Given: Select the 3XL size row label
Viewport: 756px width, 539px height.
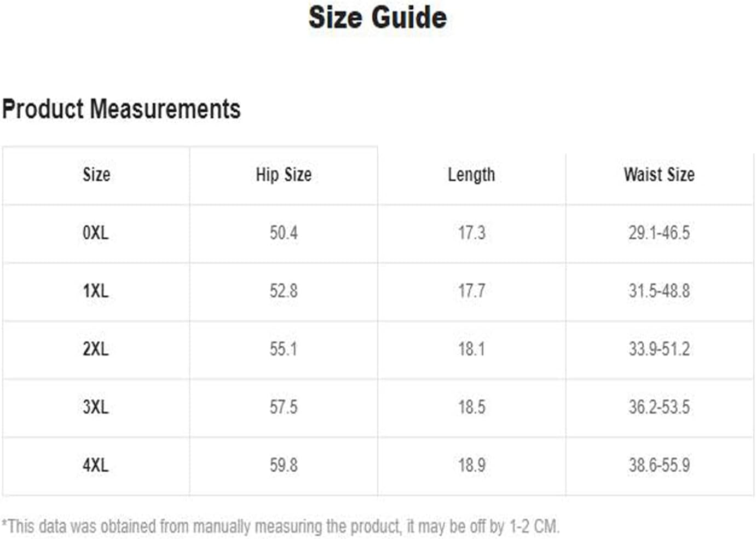Looking at the screenshot, I should click(x=96, y=407).
